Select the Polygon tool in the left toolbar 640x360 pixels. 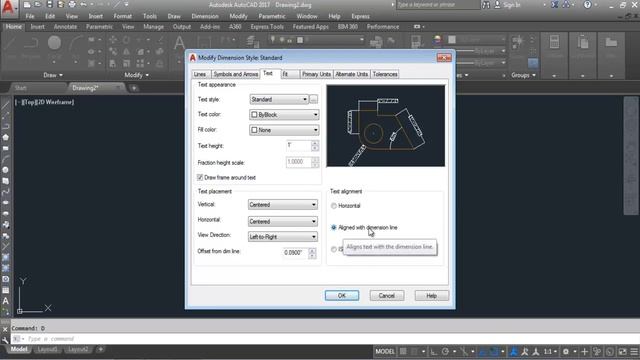point(5,138)
